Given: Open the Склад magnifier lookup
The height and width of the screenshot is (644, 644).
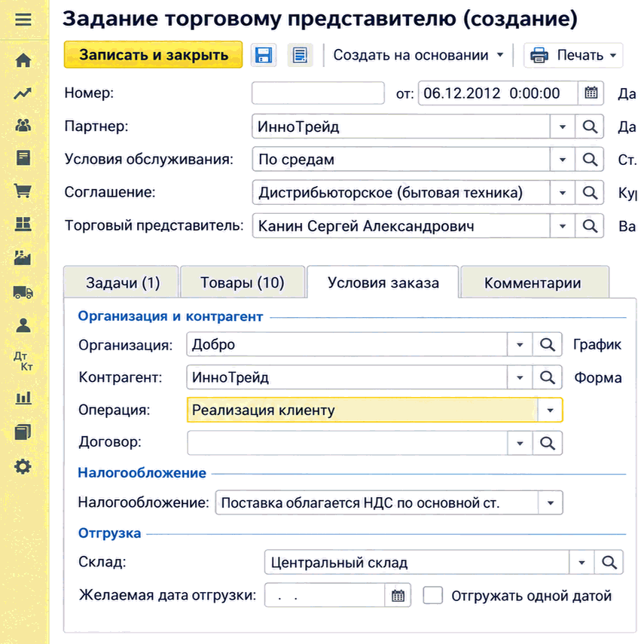Looking at the screenshot, I should point(609,562).
